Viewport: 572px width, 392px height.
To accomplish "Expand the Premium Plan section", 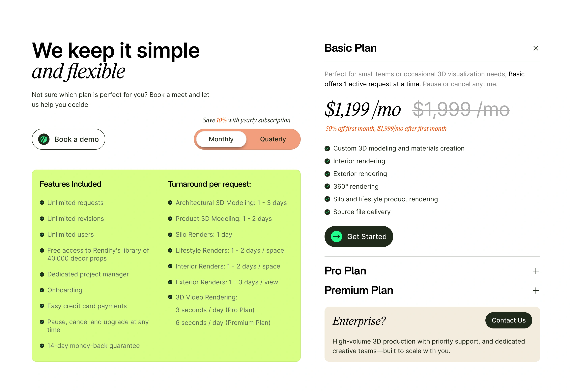I will click(536, 290).
